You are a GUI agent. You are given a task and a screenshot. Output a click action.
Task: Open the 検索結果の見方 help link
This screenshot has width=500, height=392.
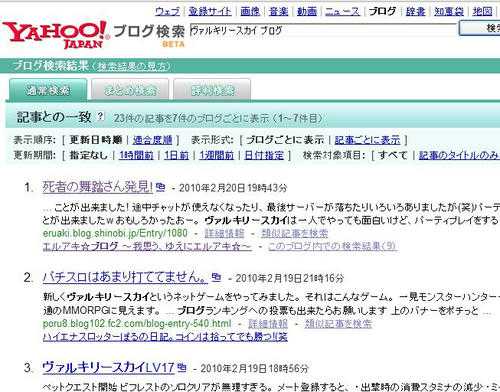click(132, 66)
